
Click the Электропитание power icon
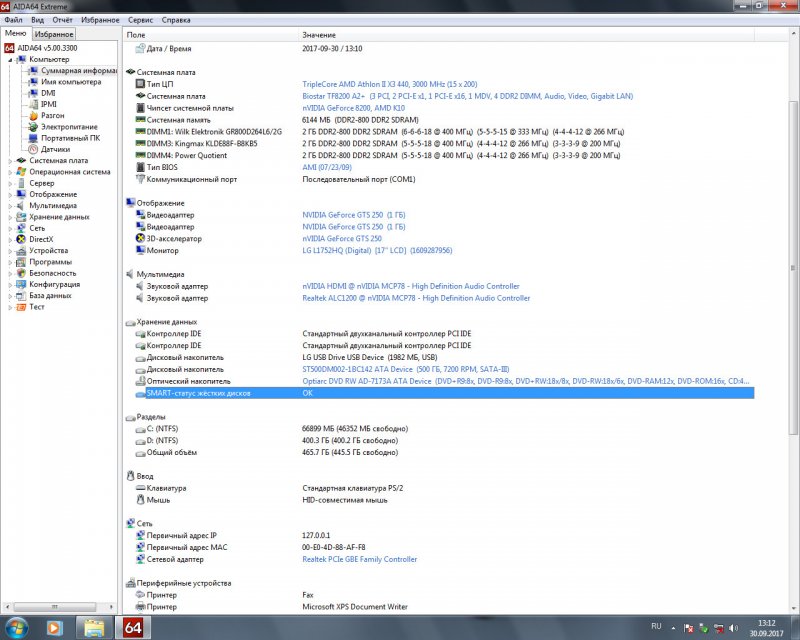[33, 127]
